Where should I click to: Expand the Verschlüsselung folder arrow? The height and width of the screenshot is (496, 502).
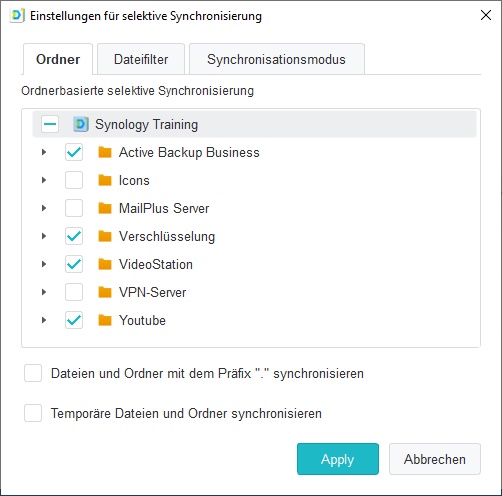click(x=44, y=236)
